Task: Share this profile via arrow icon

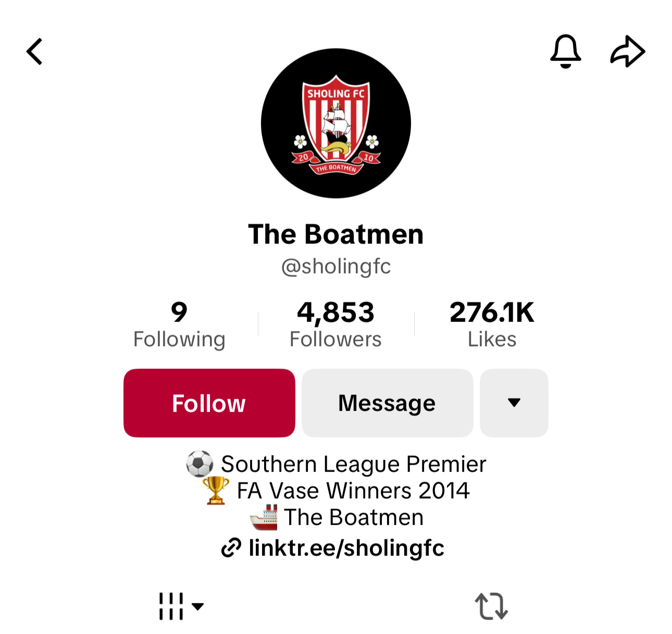Action: 628,52
